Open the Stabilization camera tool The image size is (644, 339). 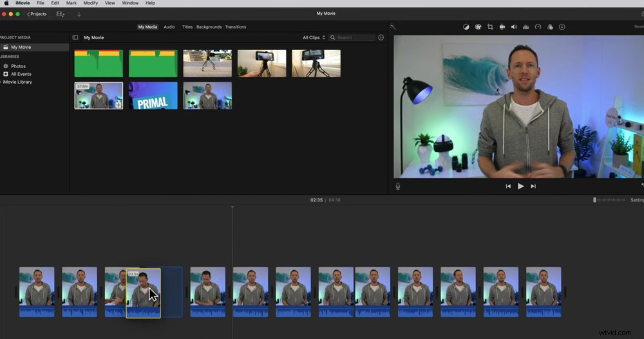point(502,26)
